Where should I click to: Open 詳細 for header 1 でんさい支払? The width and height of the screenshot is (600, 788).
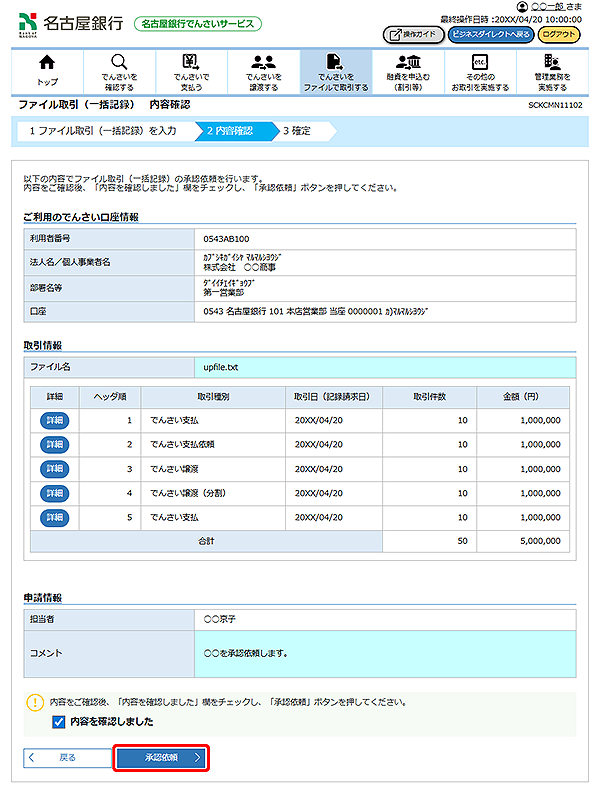55,421
